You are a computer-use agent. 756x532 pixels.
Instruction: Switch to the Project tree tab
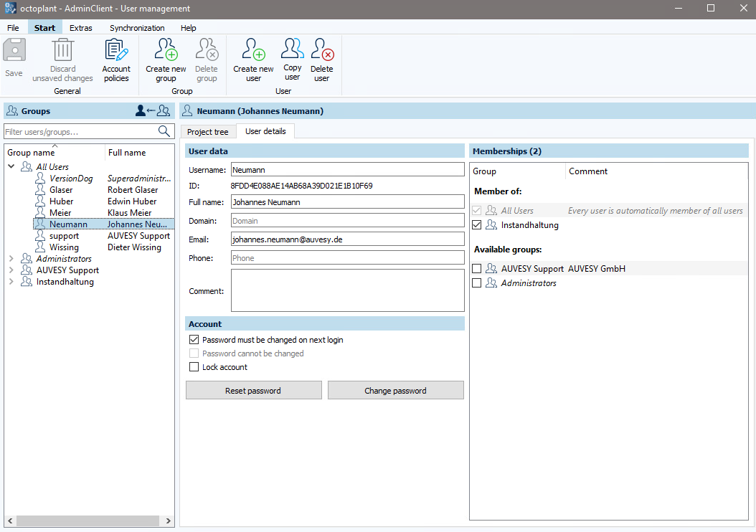[207, 131]
